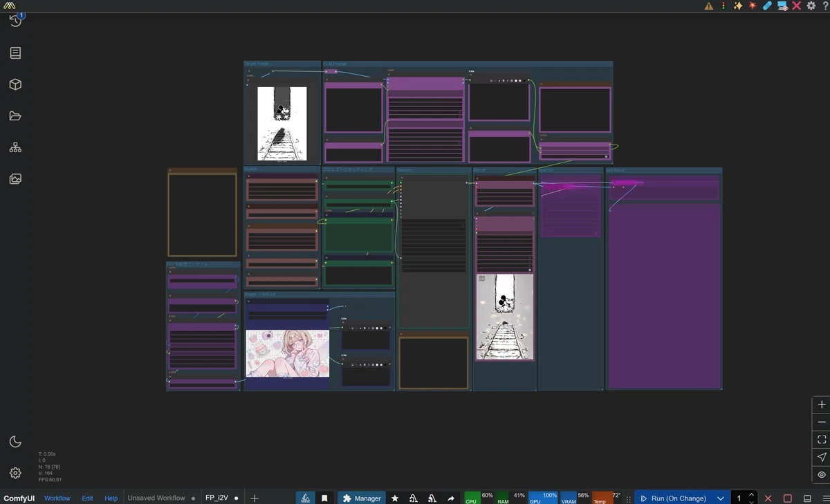Click the star icon beside Manager

click(x=395, y=498)
